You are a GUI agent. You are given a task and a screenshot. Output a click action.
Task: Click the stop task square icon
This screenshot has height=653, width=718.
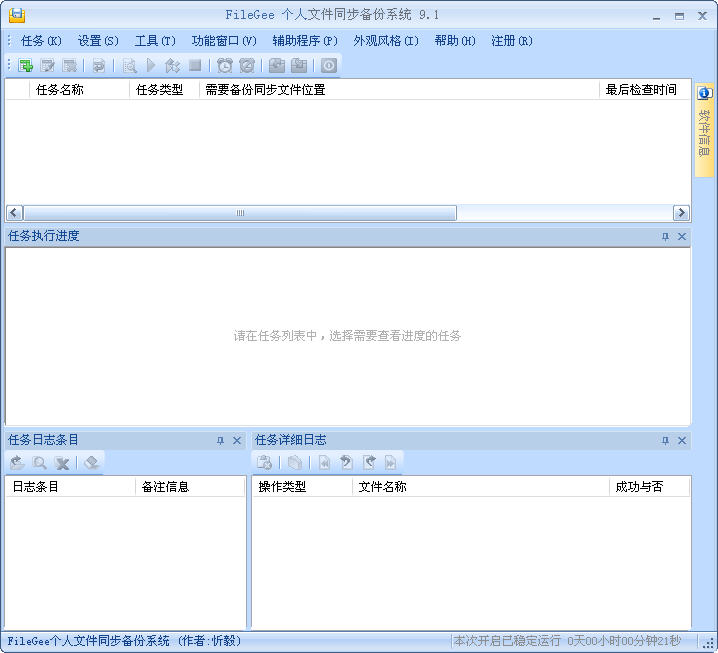pos(196,65)
